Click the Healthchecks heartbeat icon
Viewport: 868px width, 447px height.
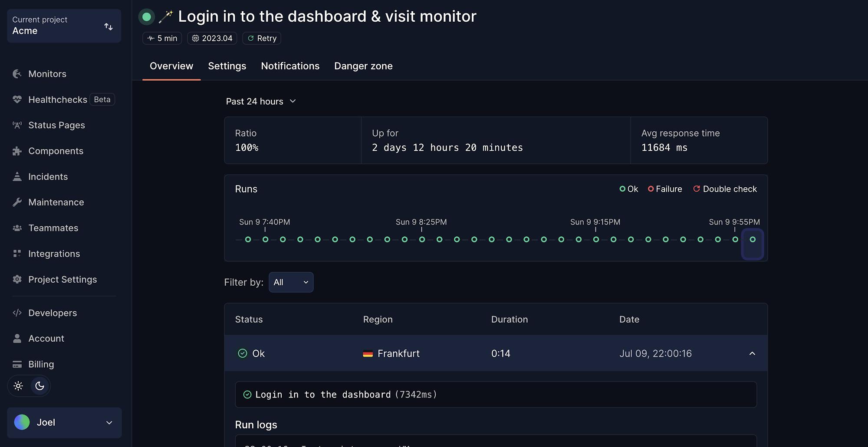tap(17, 100)
